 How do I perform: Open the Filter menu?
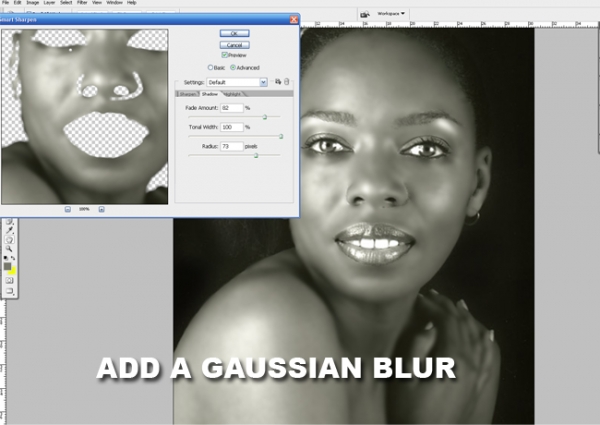(82, 2)
